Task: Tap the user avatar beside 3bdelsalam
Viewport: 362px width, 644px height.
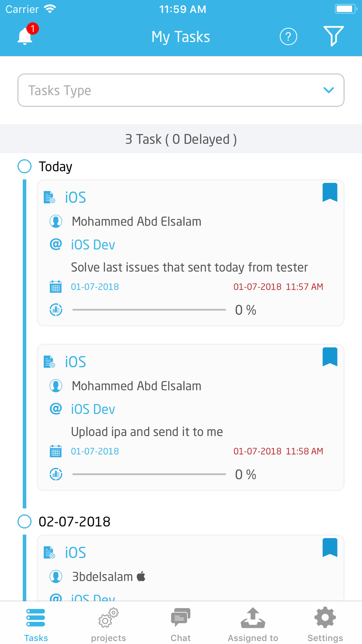Action: point(56,576)
